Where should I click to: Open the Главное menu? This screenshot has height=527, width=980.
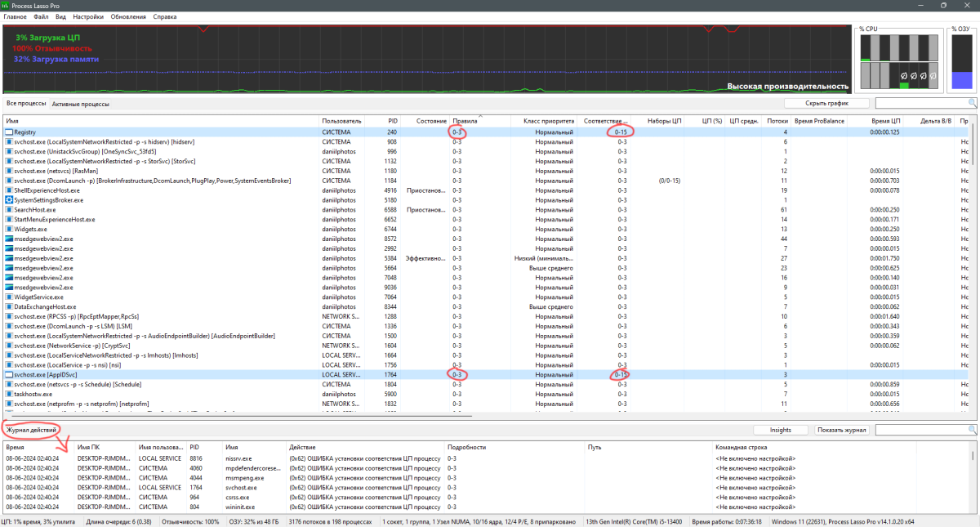pos(15,17)
